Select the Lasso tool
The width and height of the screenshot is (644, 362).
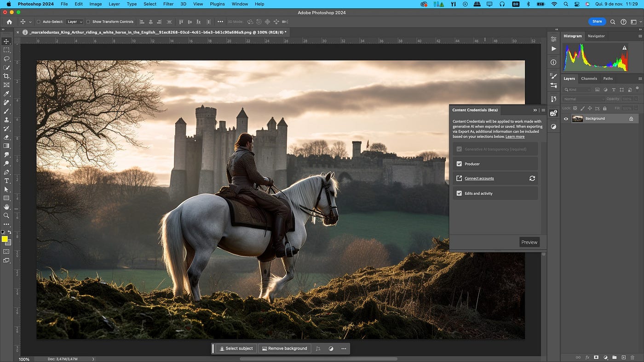pyautogui.click(x=6, y=59)
